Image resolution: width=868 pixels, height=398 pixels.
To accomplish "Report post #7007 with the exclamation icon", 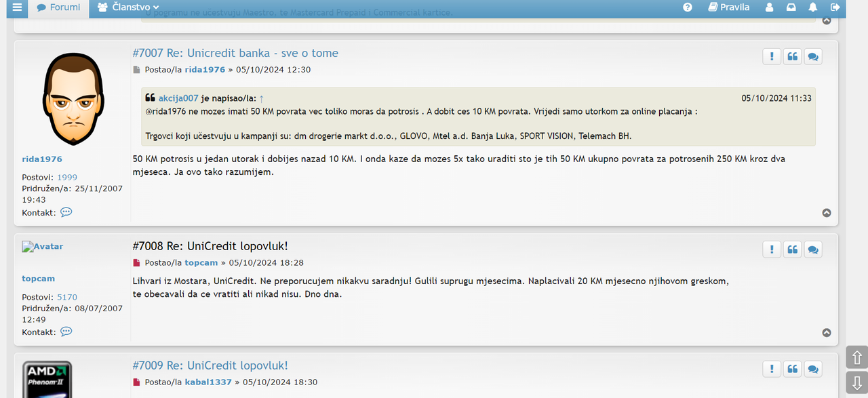I will (772, 56).
